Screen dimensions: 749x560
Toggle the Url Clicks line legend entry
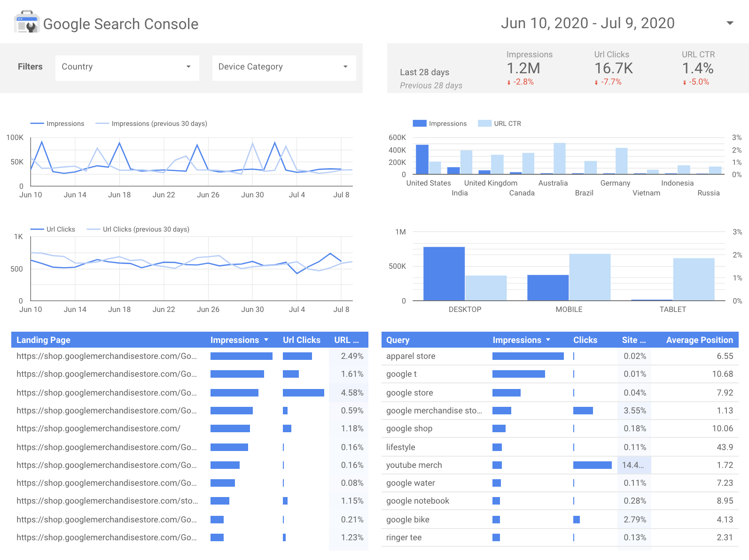(x=53, y=229)
